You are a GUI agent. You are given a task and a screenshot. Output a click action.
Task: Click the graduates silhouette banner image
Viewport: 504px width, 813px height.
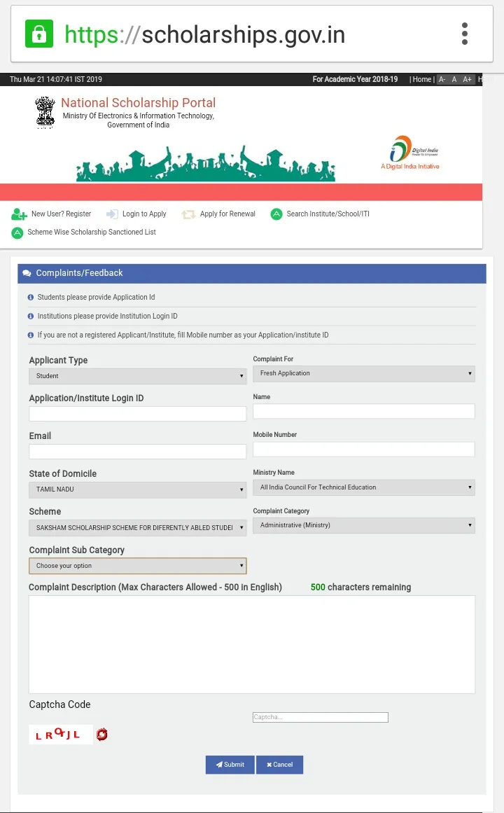206,163
